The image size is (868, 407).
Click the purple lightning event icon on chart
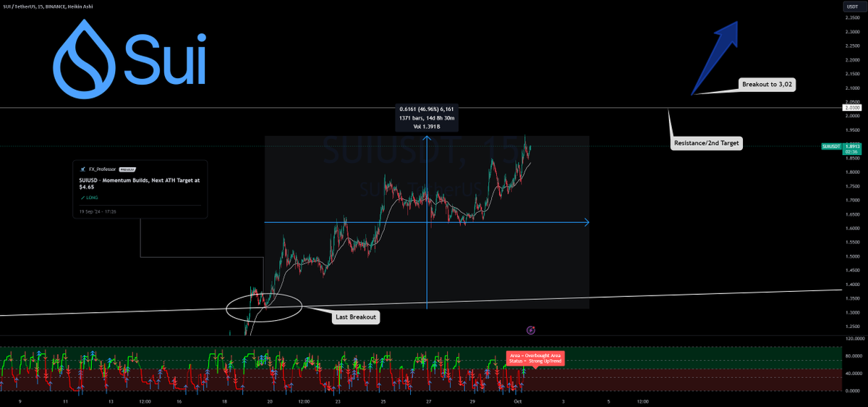pyautogui.click(x=531, y=330)
